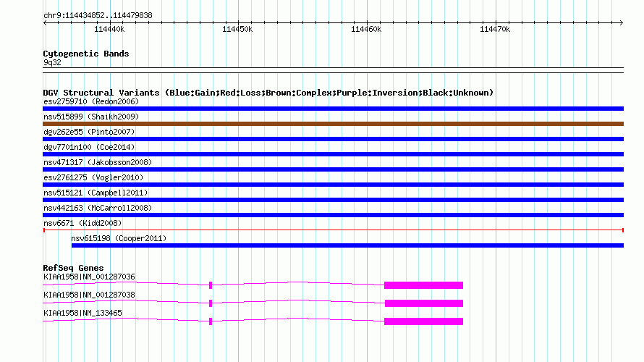Image resolution: width=644 pixels, height=362 pixels.
Task: Click the 114440k ruler tick label
Action: coord(109,29)
